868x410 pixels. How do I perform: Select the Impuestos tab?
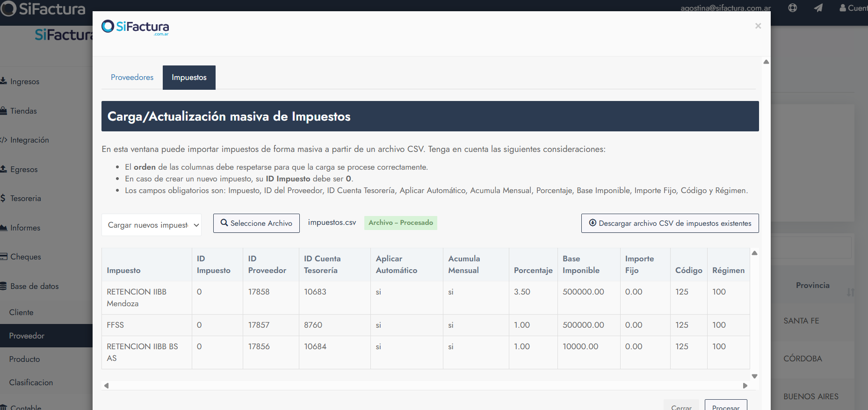click(x=189, y=78)
